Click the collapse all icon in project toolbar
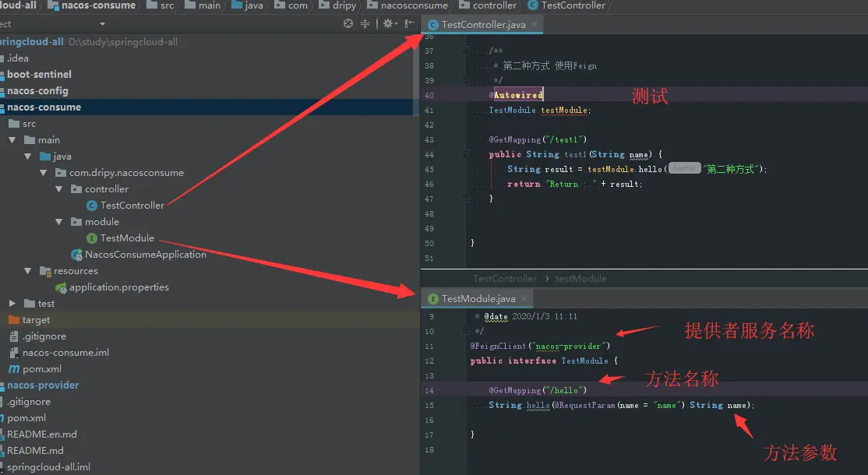This screenshot has width=868, height=475. coord(365,23)
